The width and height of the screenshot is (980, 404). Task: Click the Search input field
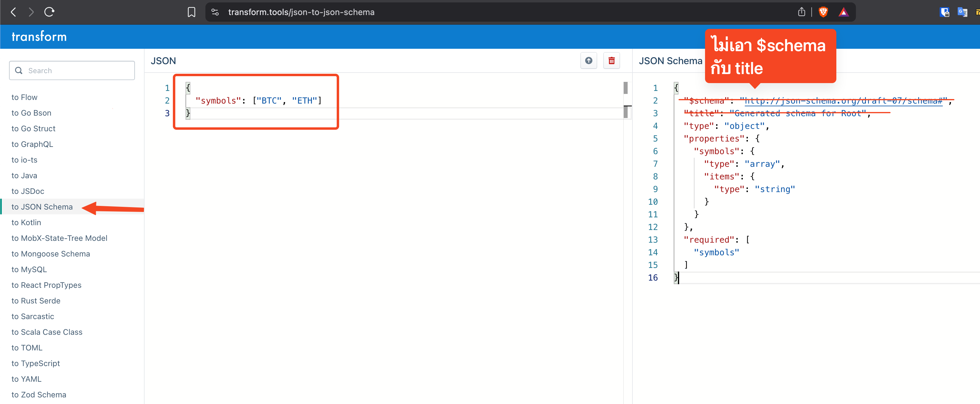point(72,71)
